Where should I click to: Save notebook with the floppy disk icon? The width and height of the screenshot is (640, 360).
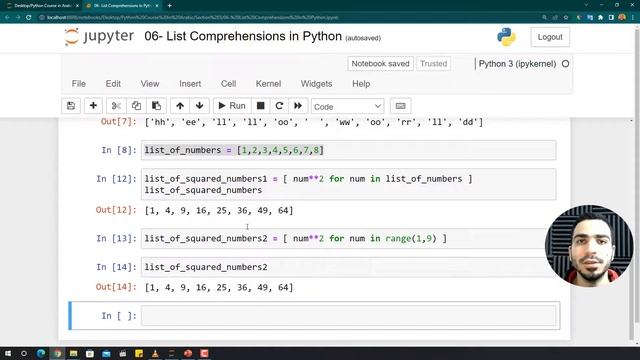click(x=71, y=106)
